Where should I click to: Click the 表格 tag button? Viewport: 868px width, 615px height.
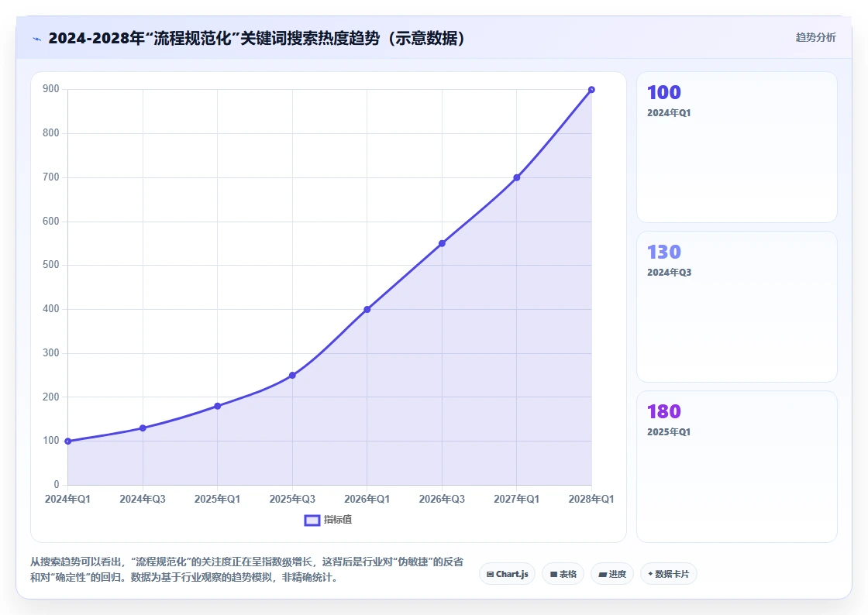563,574
